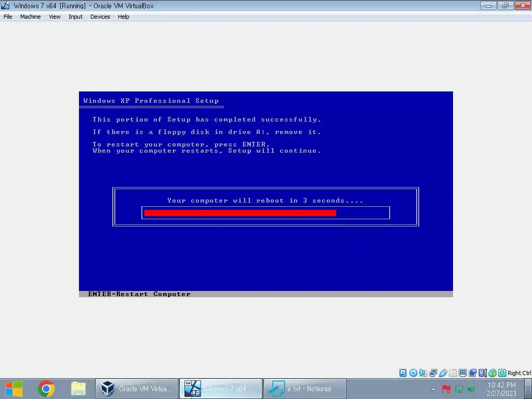The height and width of the screenshot is (399, 532).
Task: Restore down the VirtualBox VM window
Action: pos(506,5)
